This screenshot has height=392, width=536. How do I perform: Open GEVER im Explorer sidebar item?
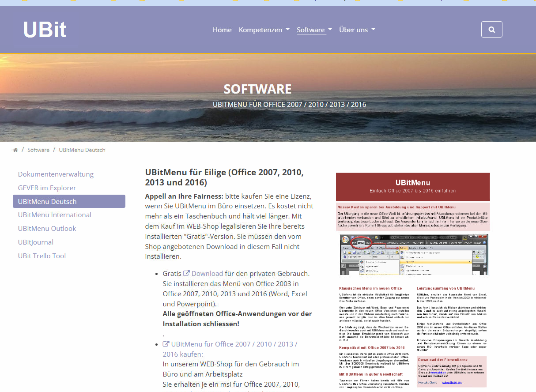click(x=47, y=188)
